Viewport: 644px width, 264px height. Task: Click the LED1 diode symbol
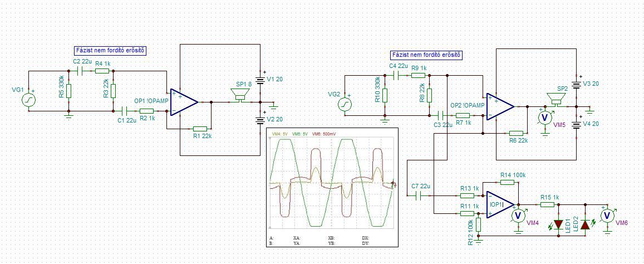559,224
